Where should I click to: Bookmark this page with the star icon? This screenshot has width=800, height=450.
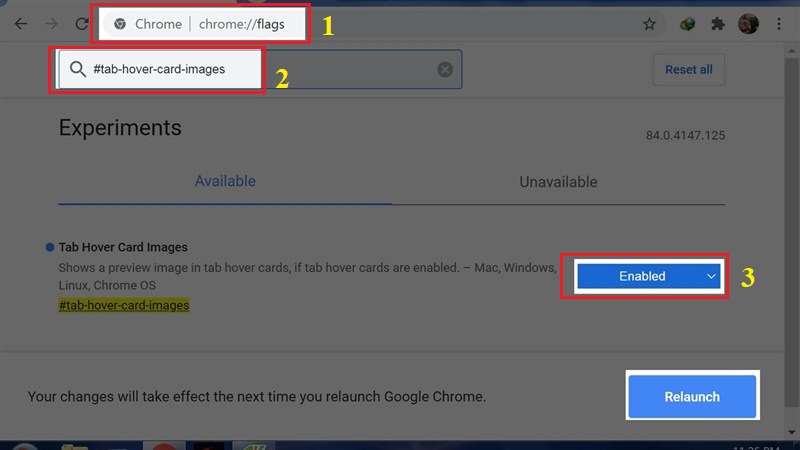pyautogui.click(x=649, y=23)
